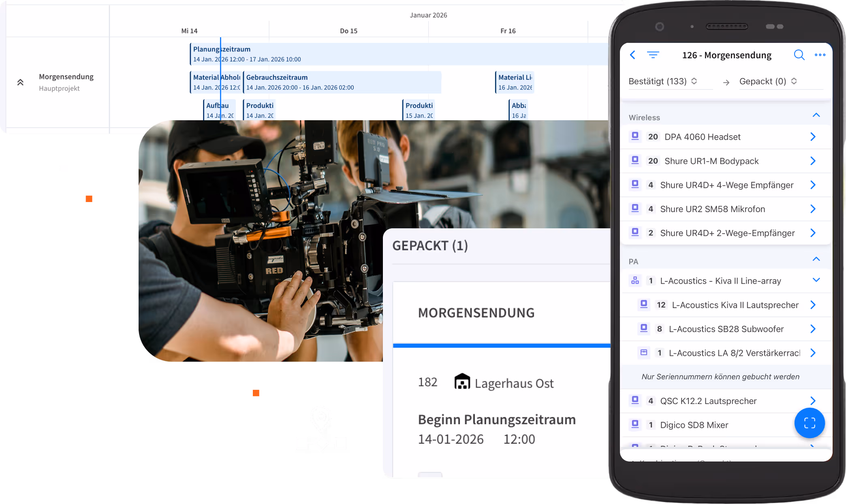
Task: Collapse L-Acoustics Kiva II Line-array kit
Action: pos(816,280)
